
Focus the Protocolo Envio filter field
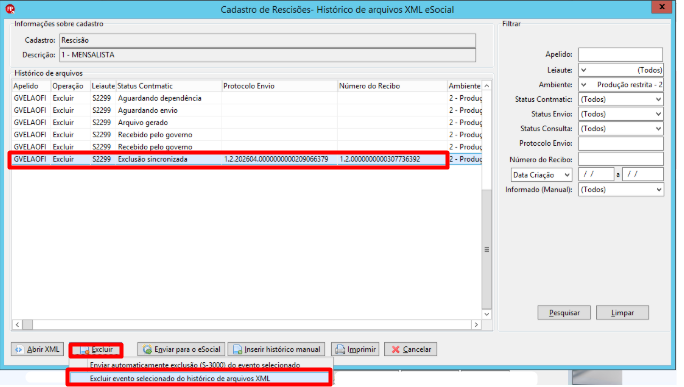pyautogui.click(x=620, y=143)
